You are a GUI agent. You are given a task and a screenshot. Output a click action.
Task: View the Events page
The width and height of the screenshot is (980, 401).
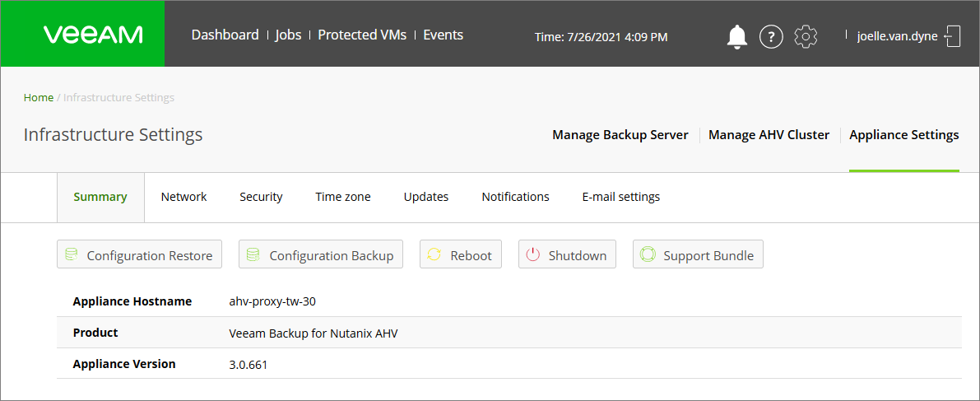[x=444, y=35]
